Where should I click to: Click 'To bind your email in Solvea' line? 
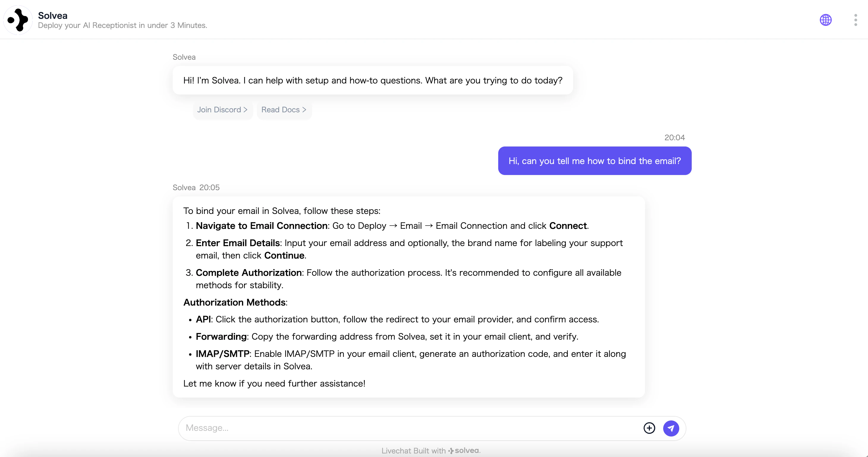tap(282, 211)
